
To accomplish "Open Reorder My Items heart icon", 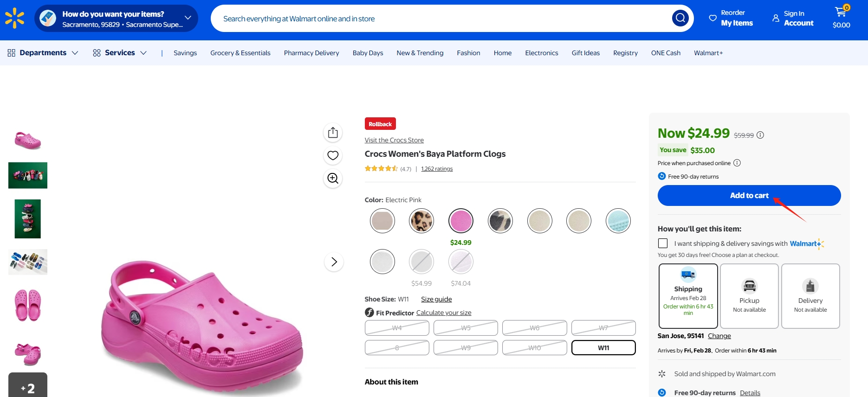I will point(713,18).
